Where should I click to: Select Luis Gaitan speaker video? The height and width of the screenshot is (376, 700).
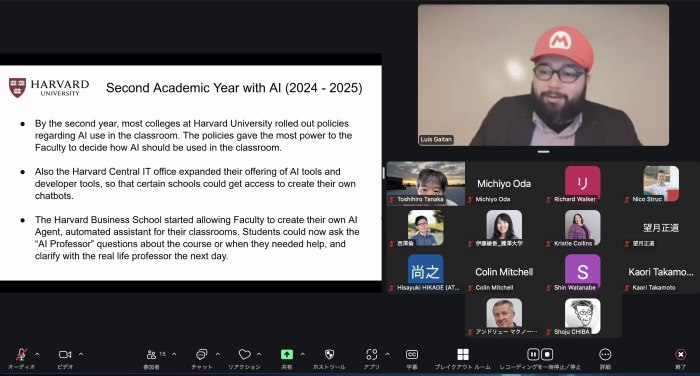point(543,75)
